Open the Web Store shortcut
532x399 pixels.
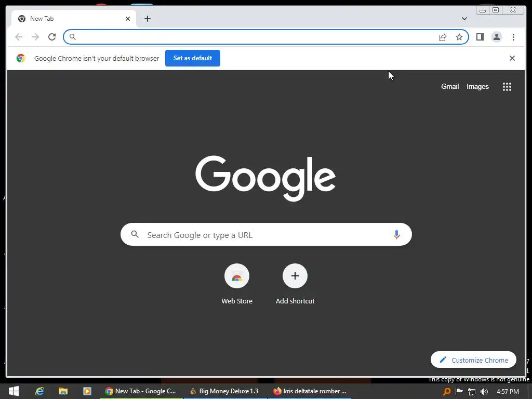click(237, 284)
